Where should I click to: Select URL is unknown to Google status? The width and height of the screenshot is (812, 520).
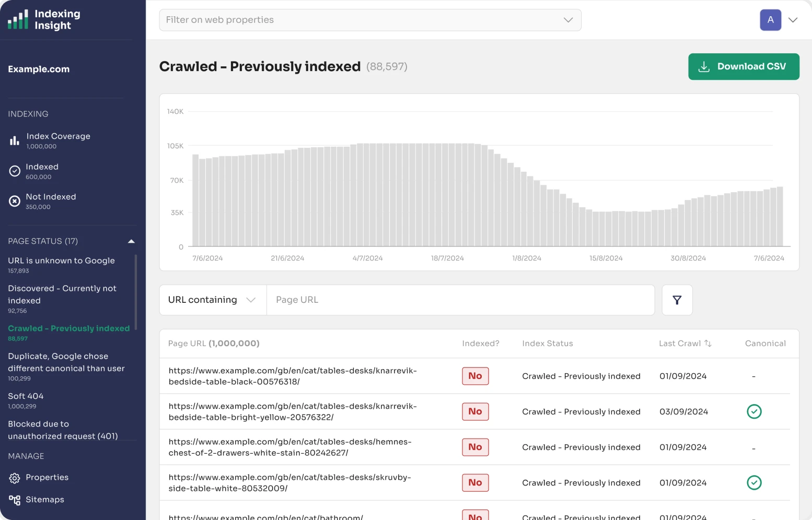coord(61,261)
